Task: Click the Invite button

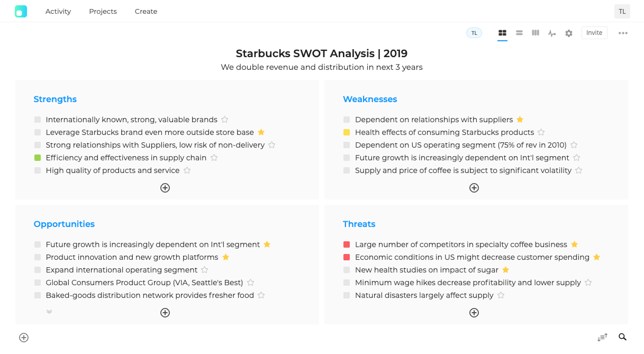Action: pyautogui.click(x=594, y=32)
